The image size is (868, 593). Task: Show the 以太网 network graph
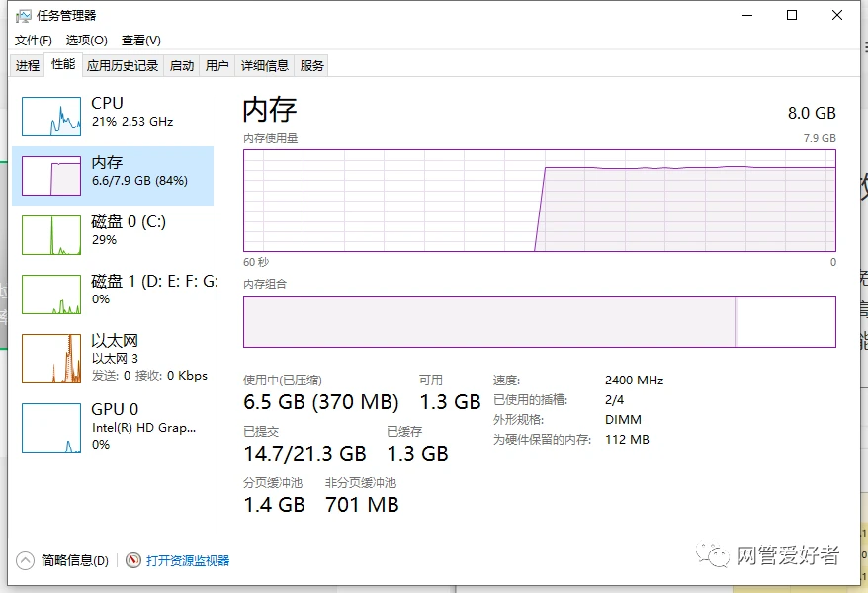pyautogui.click(x=51, y=359)
